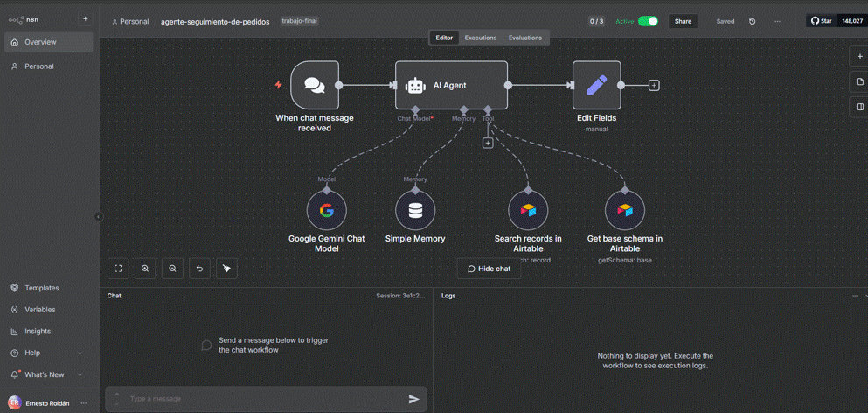
Task: Click the chat message trigger node
Action: click(x=315, y=86)
